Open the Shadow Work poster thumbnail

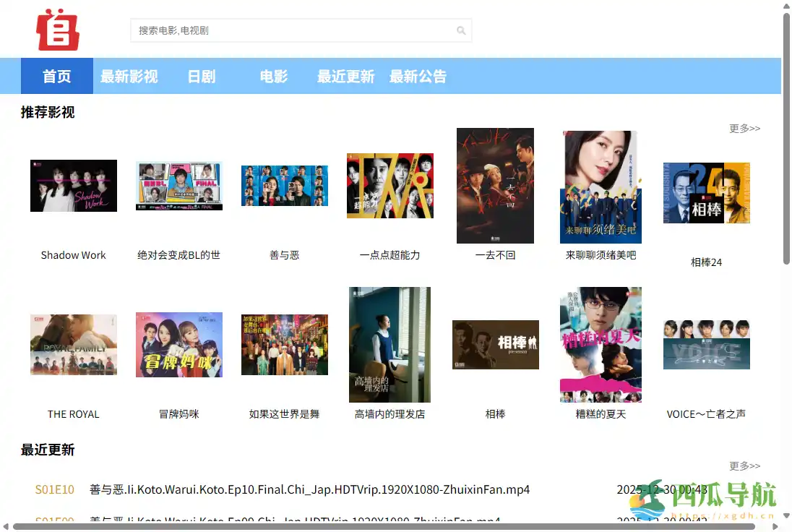74,186
